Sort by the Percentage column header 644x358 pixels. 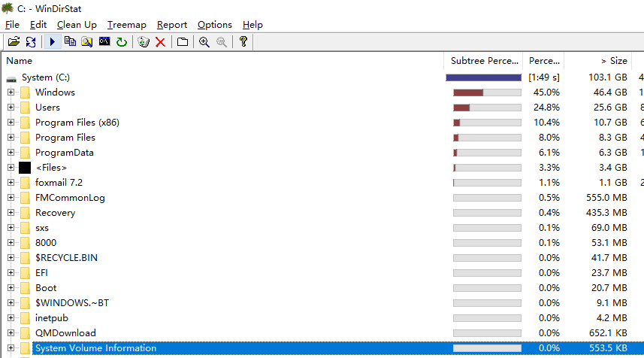tap(544, 61)
